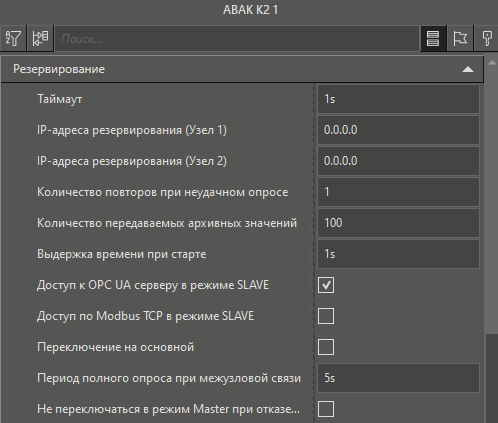Edit Количество повторов при неудачном опросе value
498x423 pixels.
[398, 192]
